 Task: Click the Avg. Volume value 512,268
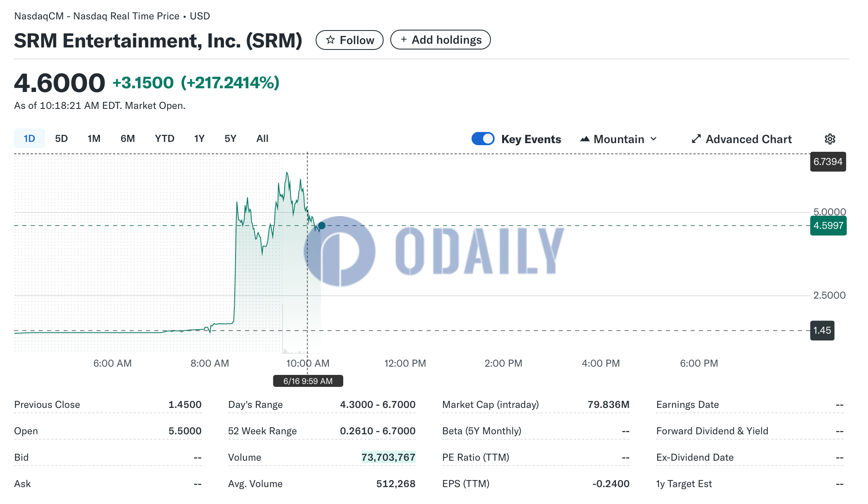396,484
